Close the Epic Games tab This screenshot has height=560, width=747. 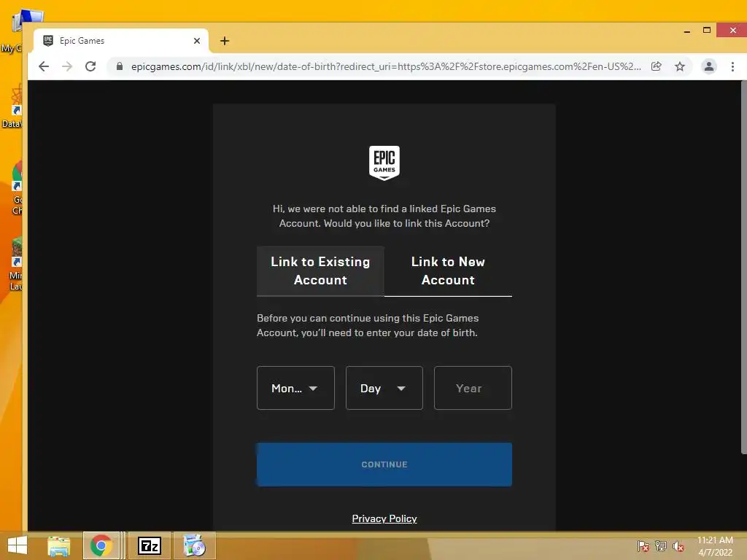pos(197,41)
